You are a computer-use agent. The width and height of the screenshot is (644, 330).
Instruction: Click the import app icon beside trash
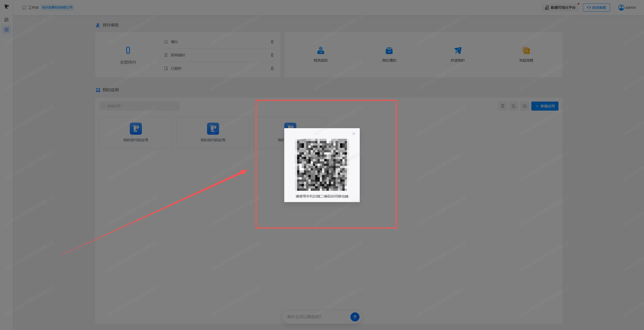(514, 106)
